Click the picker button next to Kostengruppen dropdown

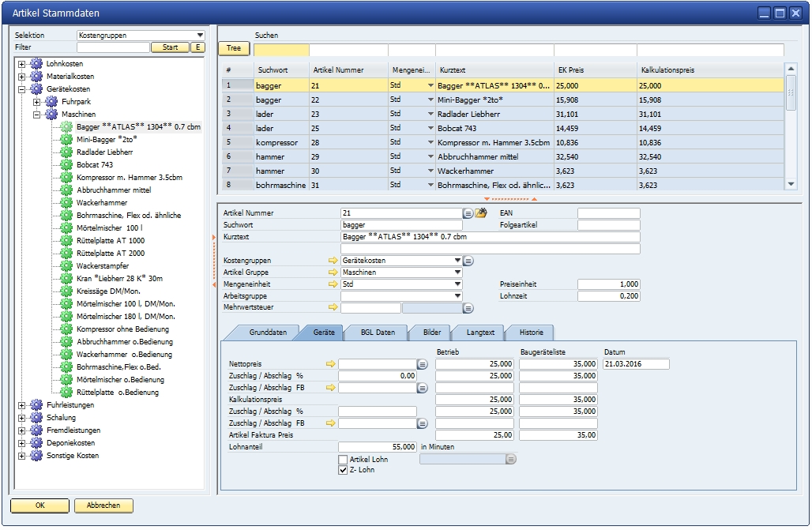click(468, 260)
